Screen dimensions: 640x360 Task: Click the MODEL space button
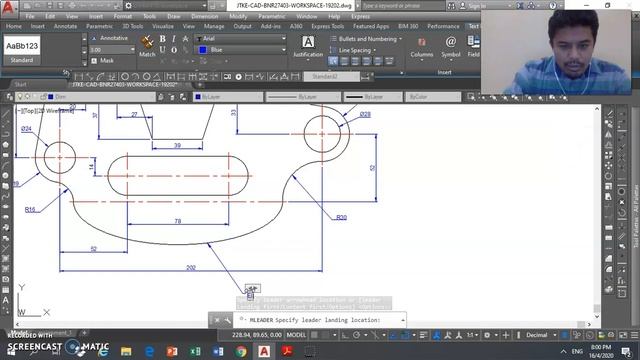296,335
